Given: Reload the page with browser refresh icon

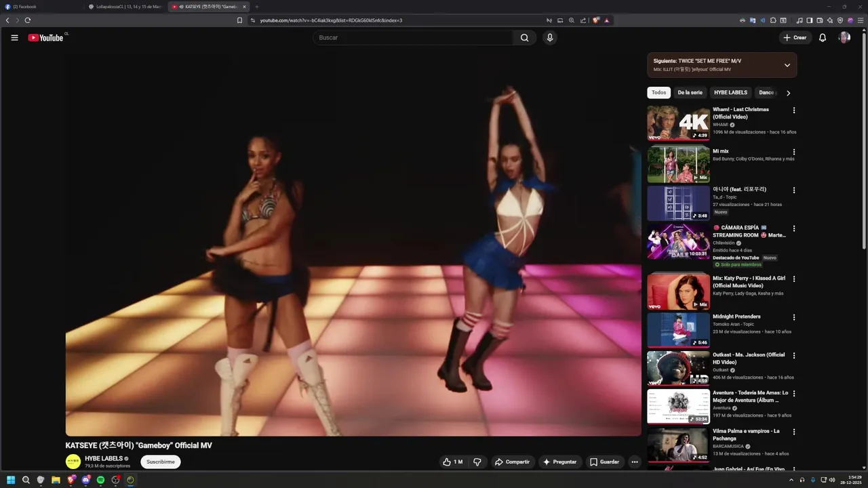Looking at the screenshot, I should [x=28, y=20].
